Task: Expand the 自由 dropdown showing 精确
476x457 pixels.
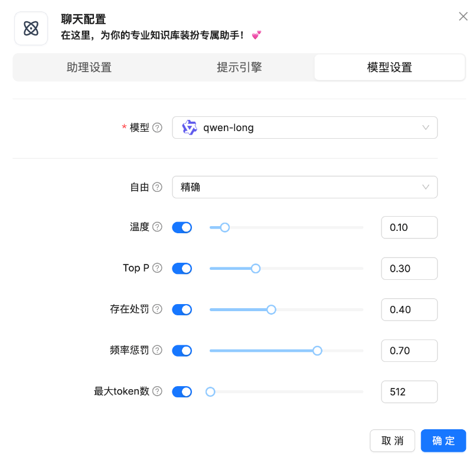Action: pos(304,187)
